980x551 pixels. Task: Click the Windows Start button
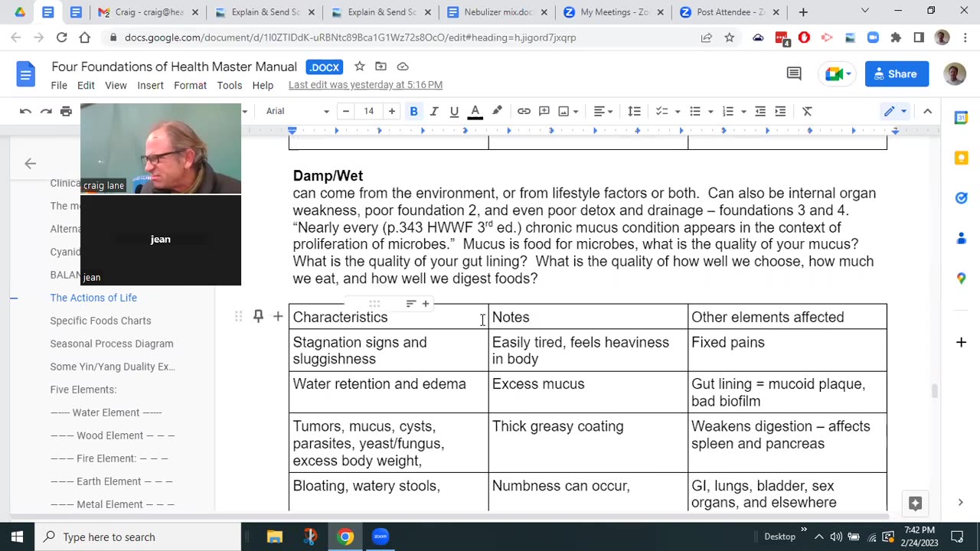[17, 536]
